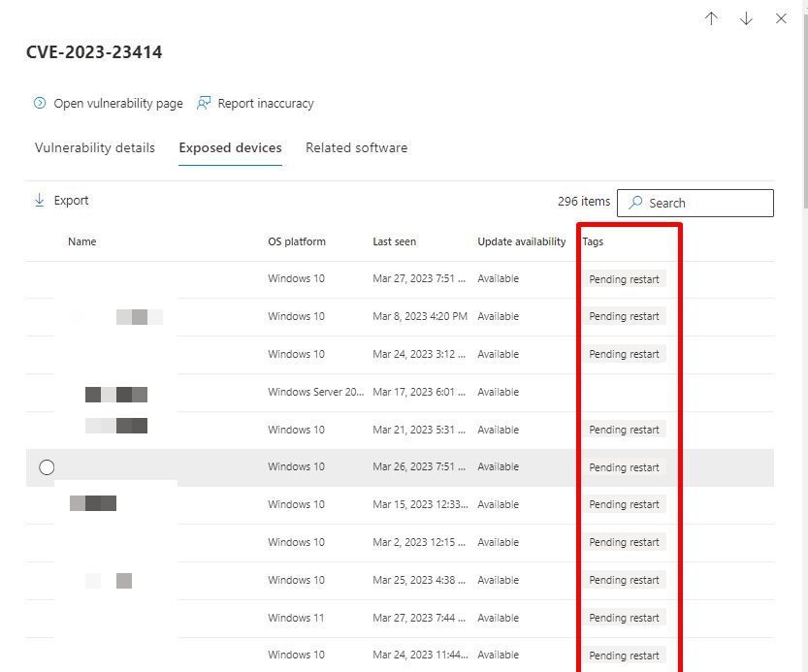Click 'Mar 8, 2023 4:20 PM' last seen cell

click(x=420, y=316)
